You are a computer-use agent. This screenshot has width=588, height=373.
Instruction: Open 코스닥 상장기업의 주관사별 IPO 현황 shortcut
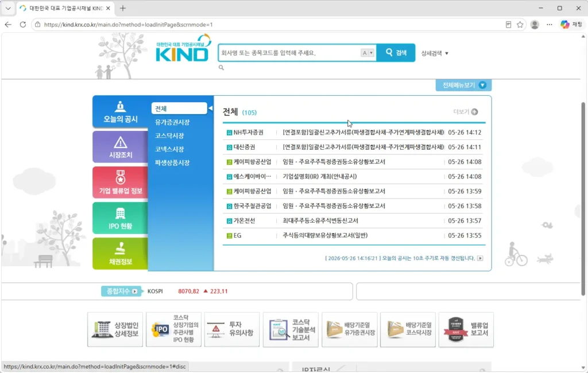(x=173, y=329)
